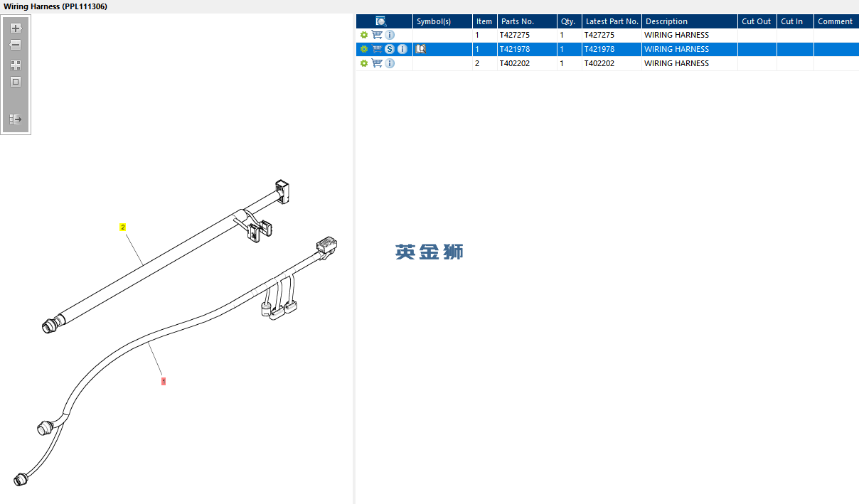859x504 pixels.
Task: Sort by the Item column header
Action: pyautogui.click(x=484, y=21)
